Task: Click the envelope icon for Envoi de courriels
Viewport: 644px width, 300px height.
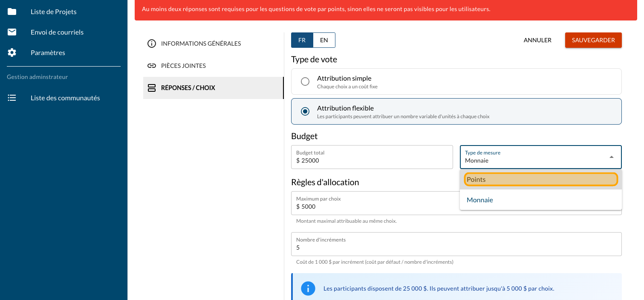Action: 12,32
